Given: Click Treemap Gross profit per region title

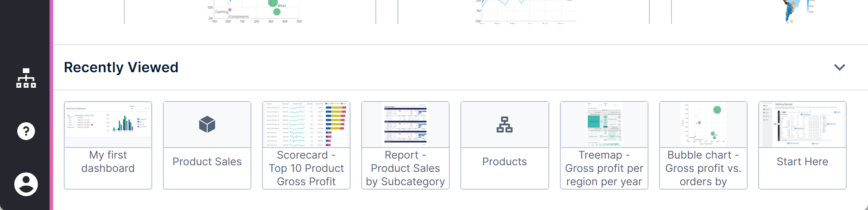Looking at the screenshot, I should point(604,168).
